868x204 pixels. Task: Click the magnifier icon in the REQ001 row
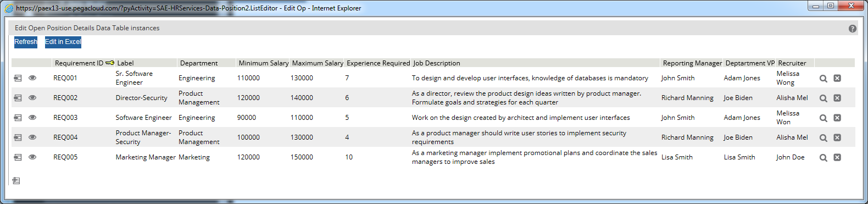click(824, 79)
